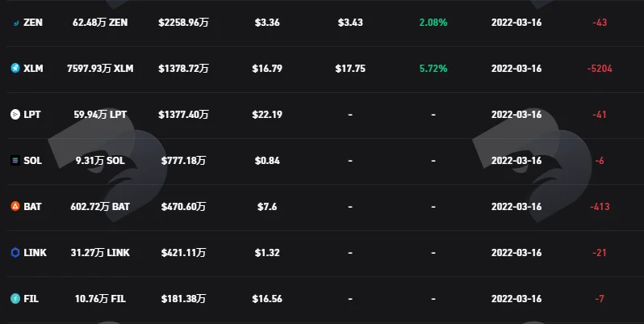Screen dimensions: 644x324
Task: Open the SOL ticker name link
Action: pyautogui.click(x=33, y=160)
